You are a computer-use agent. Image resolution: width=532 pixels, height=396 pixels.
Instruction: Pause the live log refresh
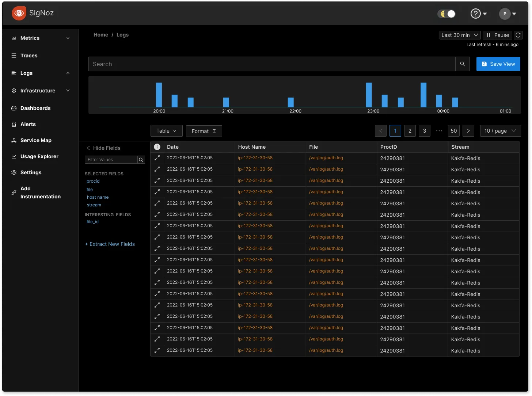(498, 35)
